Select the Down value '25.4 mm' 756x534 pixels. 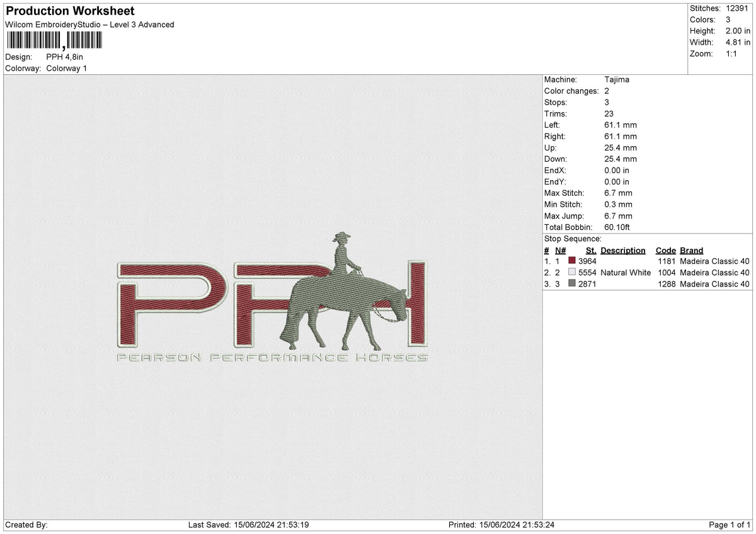[x=621, y=159]
